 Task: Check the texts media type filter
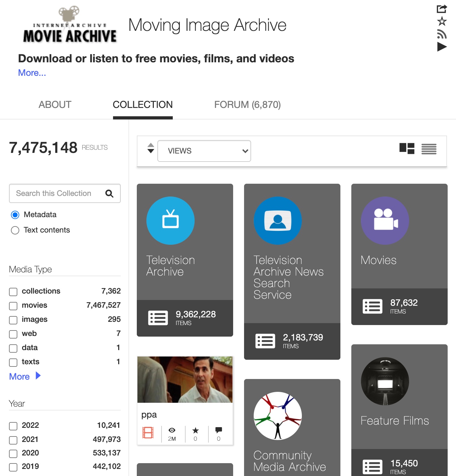coord(13,362)
